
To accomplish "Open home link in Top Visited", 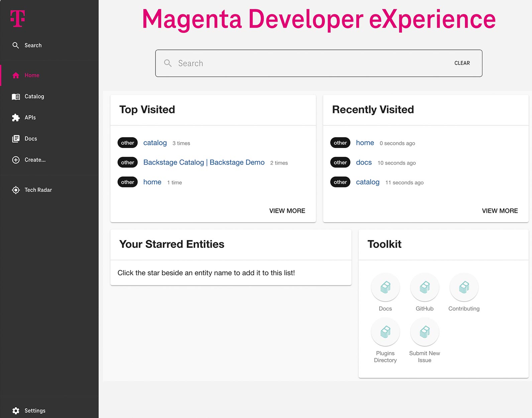I will click(x=152, y=182).
